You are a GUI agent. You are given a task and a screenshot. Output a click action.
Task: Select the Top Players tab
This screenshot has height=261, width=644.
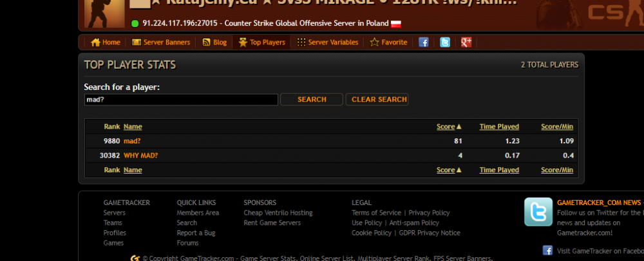point(261,42)
